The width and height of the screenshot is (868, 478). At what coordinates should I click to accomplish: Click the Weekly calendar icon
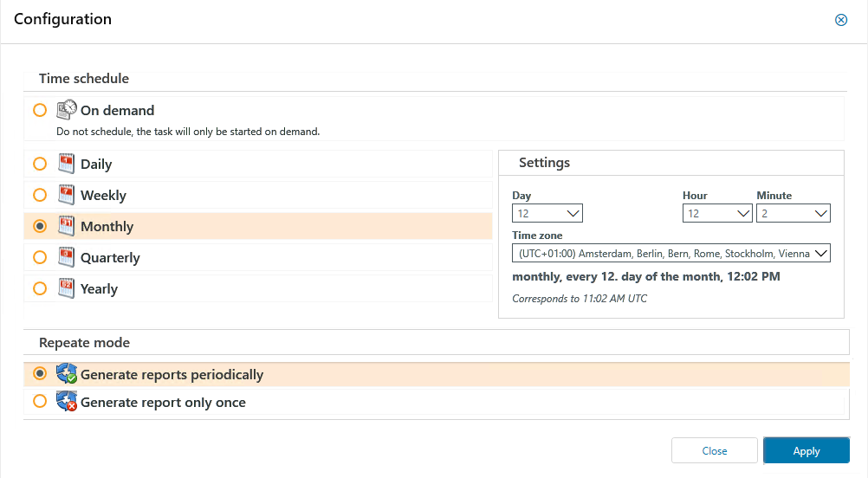tap(67, 195)
